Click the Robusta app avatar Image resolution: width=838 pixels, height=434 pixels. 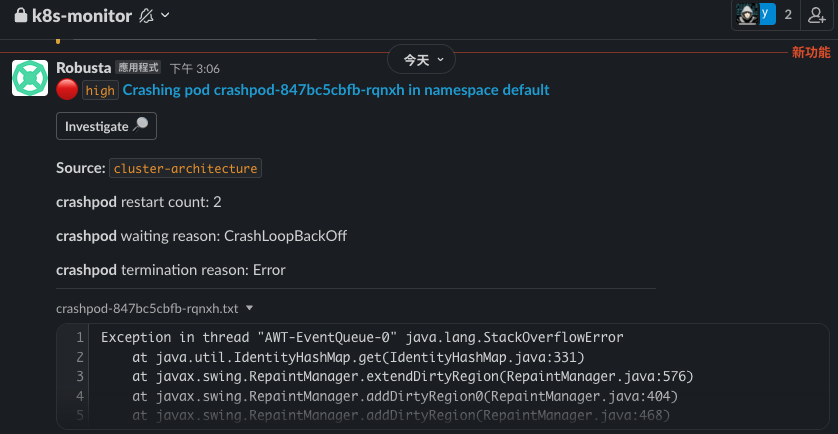point(30,78)
